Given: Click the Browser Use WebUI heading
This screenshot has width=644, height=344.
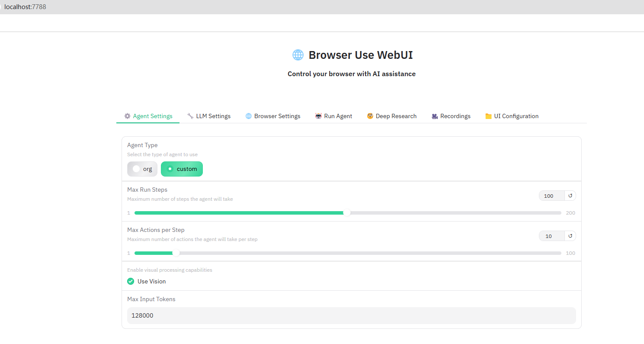Looking at the screenshot, I should (x=360, y=55).
